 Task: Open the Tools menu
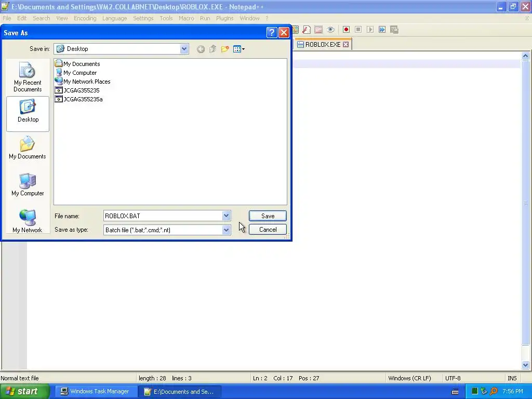coord(166,18)
